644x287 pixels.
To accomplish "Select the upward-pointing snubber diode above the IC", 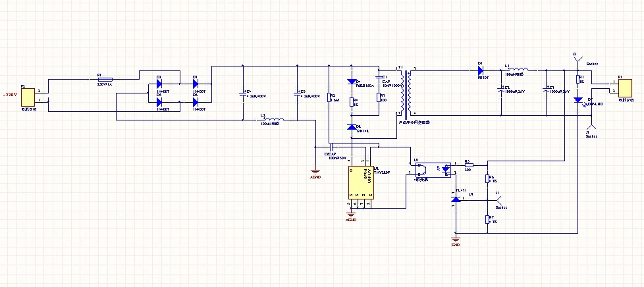I will pos(352,127).
